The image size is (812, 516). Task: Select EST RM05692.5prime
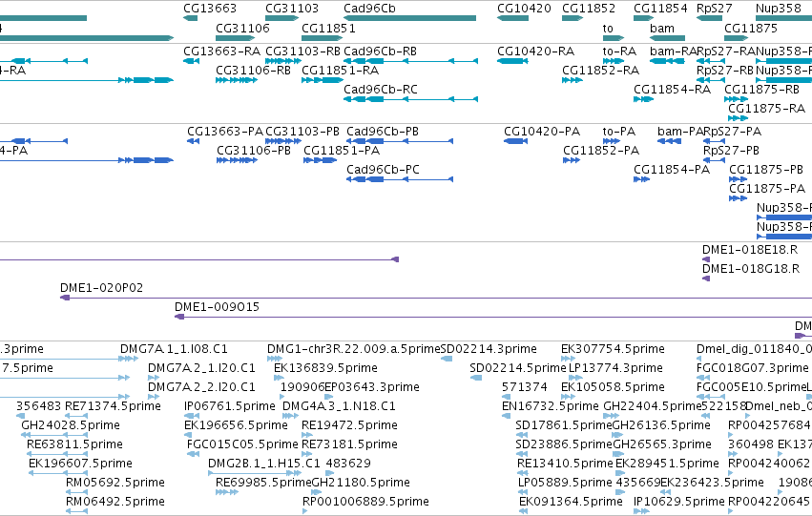click(x=115, y=483)
